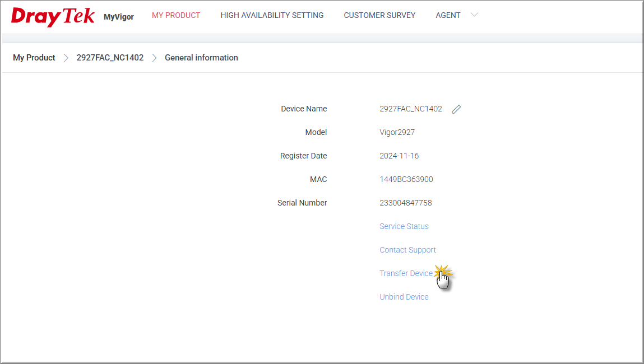This screenshot has height=364, width=644.
Task: Click the Model label
Action: [316, 132]
